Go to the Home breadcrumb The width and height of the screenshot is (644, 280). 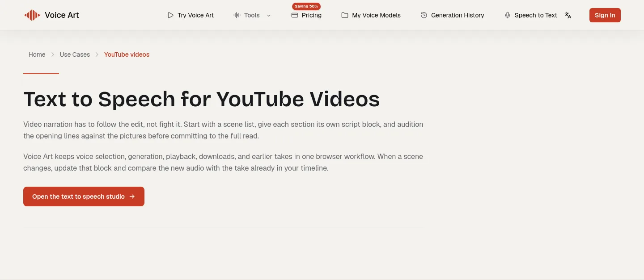click(37, 54)
